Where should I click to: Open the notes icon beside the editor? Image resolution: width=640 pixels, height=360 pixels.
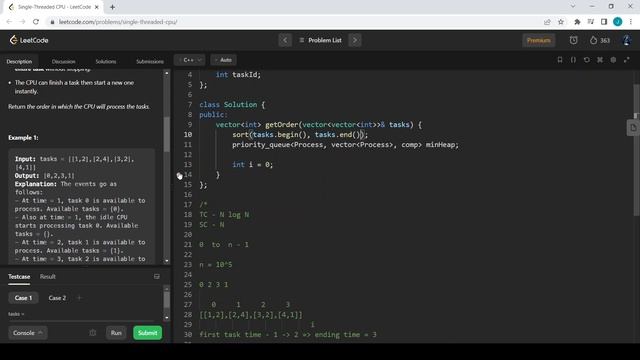[x=633, y=128]
